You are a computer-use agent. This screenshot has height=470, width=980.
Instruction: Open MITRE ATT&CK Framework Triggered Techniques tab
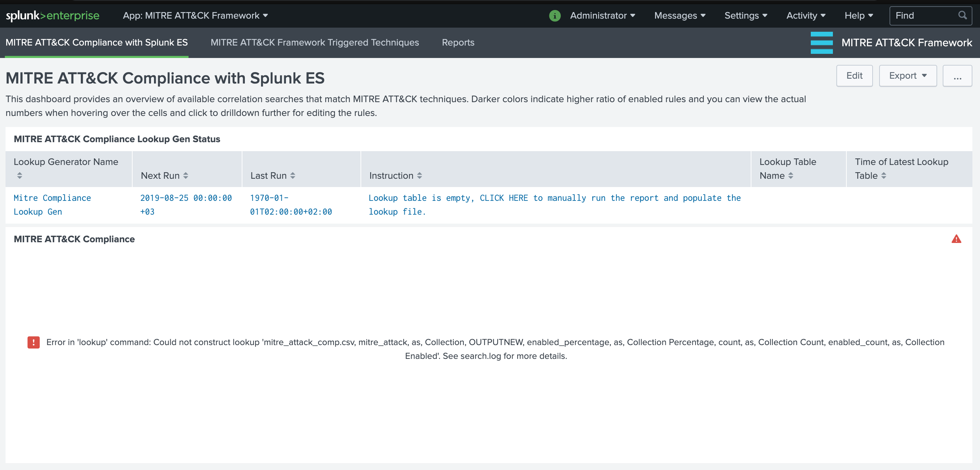tap(314, 42)
